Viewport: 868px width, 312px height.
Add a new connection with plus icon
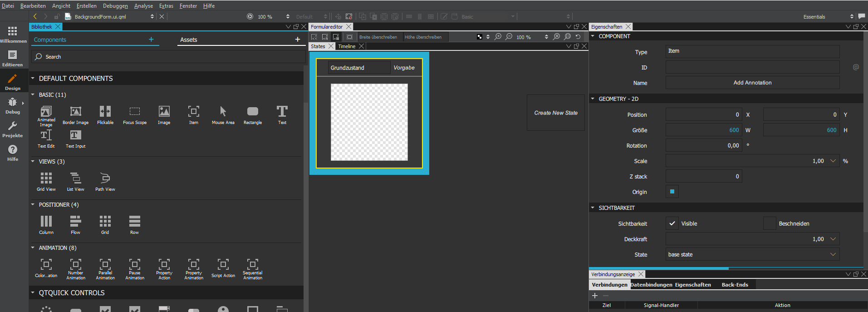[595, 295]
